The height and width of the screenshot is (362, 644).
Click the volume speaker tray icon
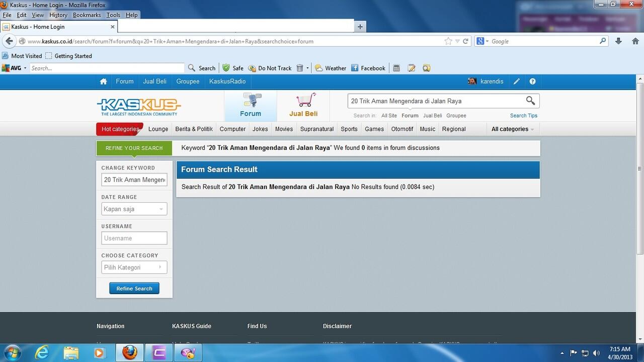click(x=597, y=353)
